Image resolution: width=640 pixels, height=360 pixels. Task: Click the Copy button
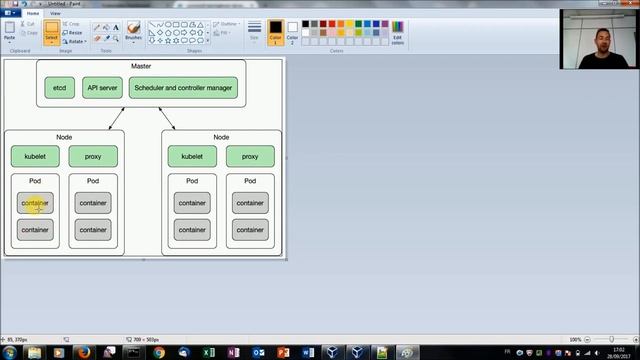pyautogui.click(x=29, y=33)
